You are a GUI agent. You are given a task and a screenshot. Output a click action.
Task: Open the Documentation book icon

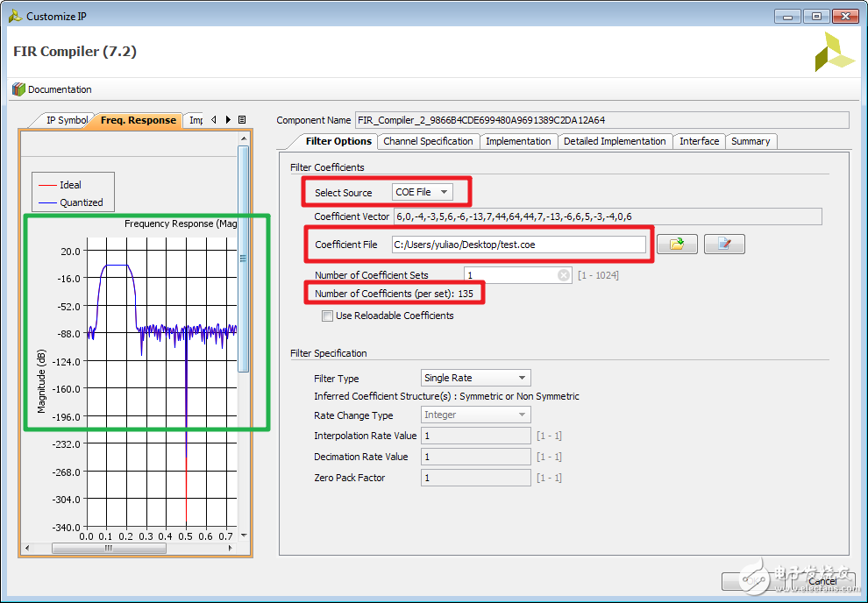(x=19, y=89)
